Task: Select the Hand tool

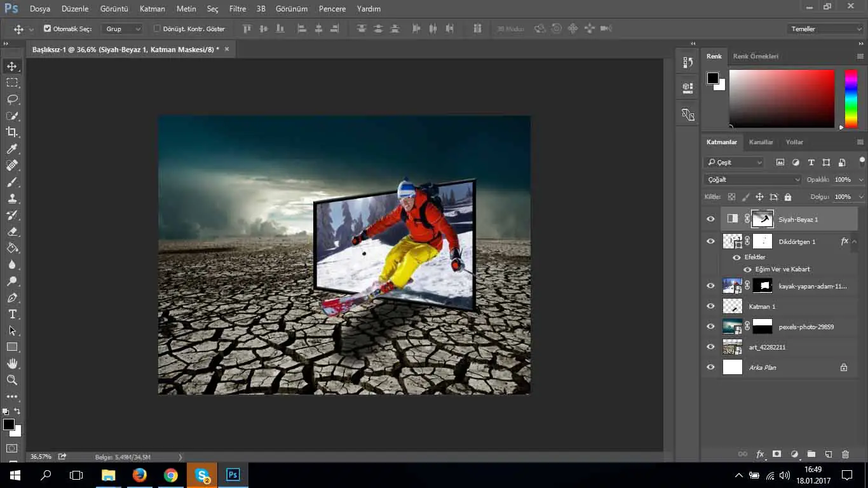Action: [x=12, y=363]
